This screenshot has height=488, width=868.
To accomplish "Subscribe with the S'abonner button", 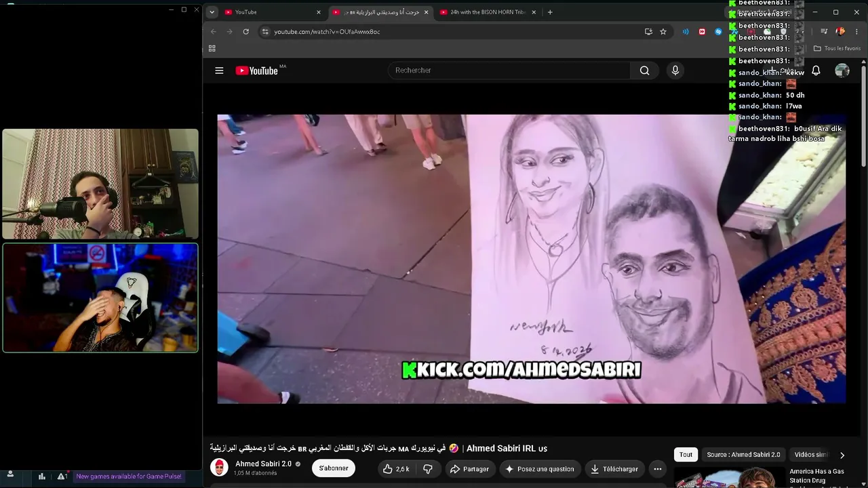I will click(x=334, y=468).
